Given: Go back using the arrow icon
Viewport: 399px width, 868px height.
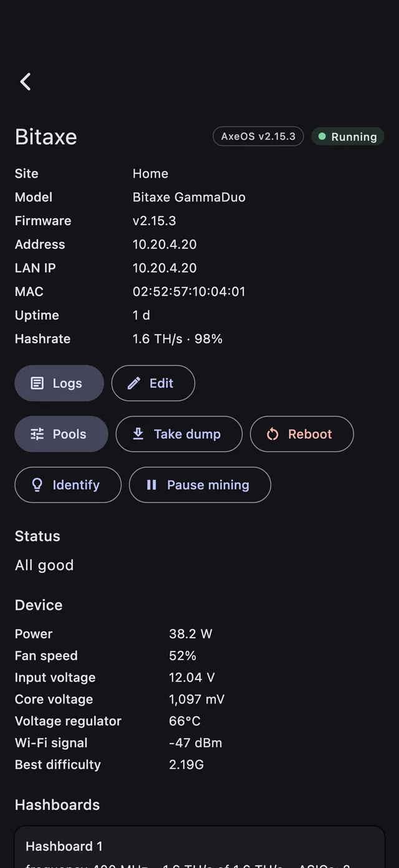Looking at the screenshot, I should pyautogui.click(x=26, y=81).
